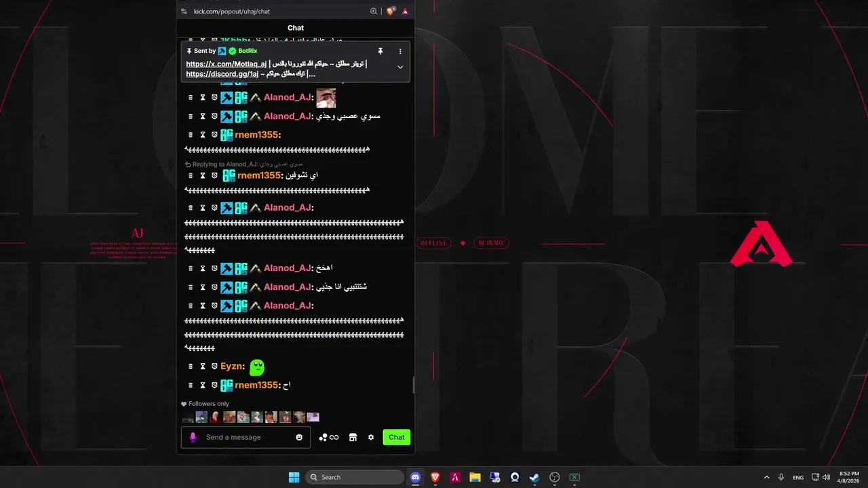Delete Eyzn's emote message with trash icon

pyautogui.click(x=191, y=367)
